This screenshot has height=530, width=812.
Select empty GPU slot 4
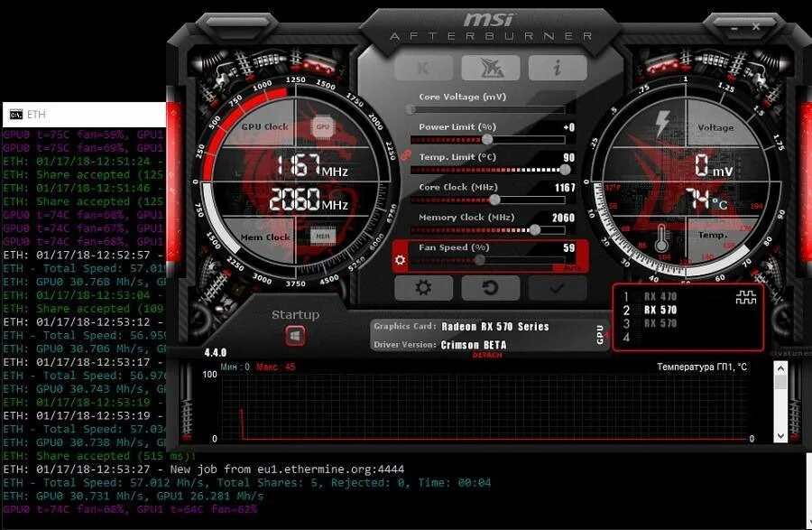[626, 337]
